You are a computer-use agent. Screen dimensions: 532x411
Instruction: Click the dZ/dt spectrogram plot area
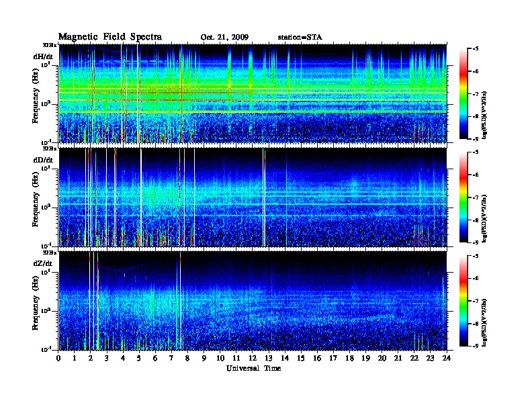253,301
